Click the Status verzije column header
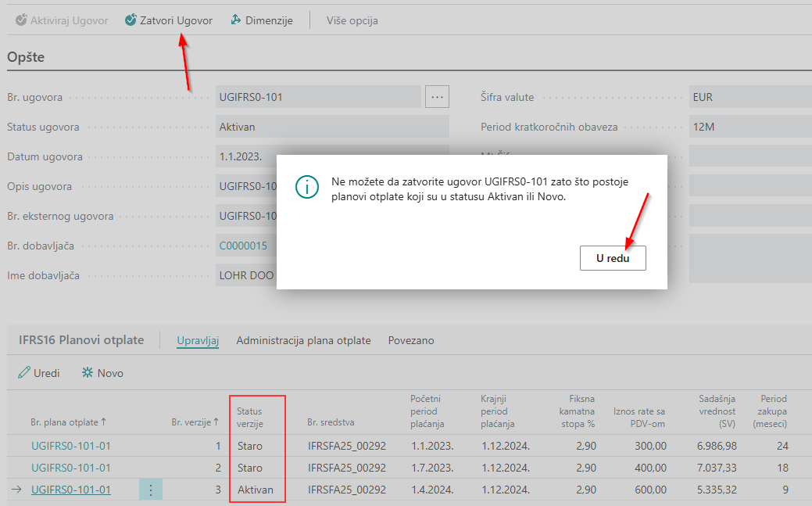Screen dimensions: 812x506 (x=250, y=418)
